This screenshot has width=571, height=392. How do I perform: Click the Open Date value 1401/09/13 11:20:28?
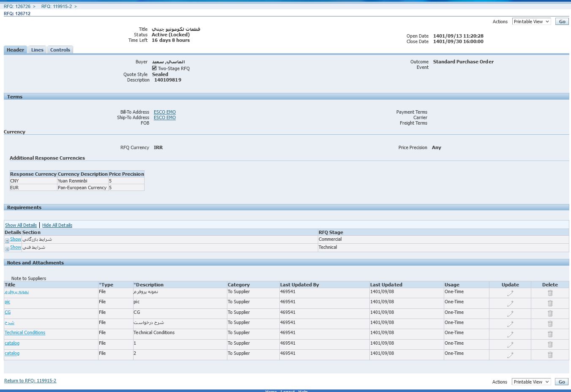(x=458, y=36)
